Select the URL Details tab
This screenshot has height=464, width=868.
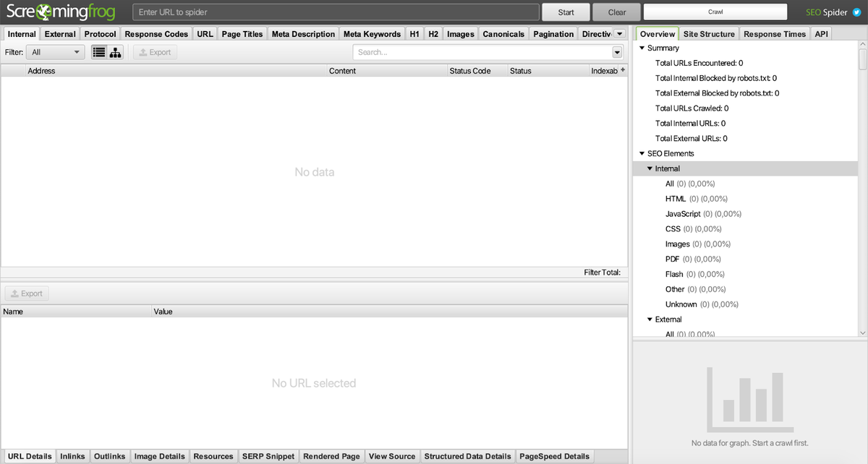(x=30, y=456)
